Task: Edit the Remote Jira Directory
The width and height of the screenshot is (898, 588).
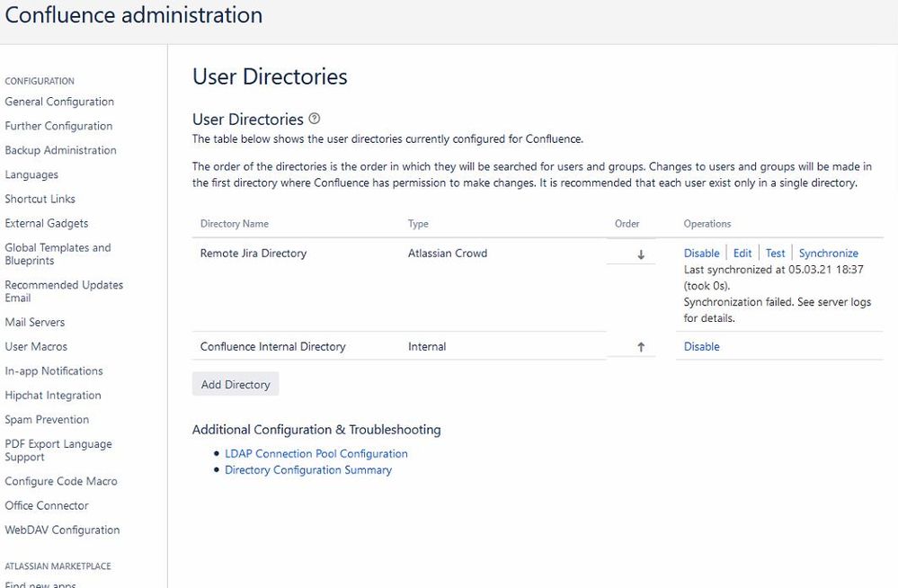Action: pos(742,254)
